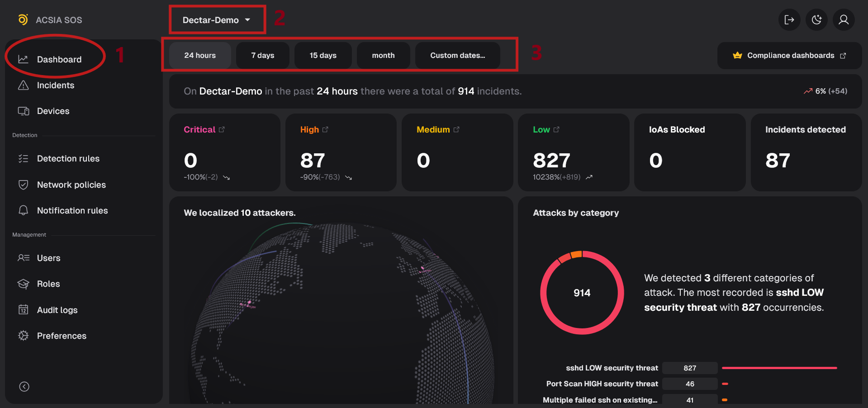Open Preferences page
Screen dimensions: 868x408
point(62,336)
